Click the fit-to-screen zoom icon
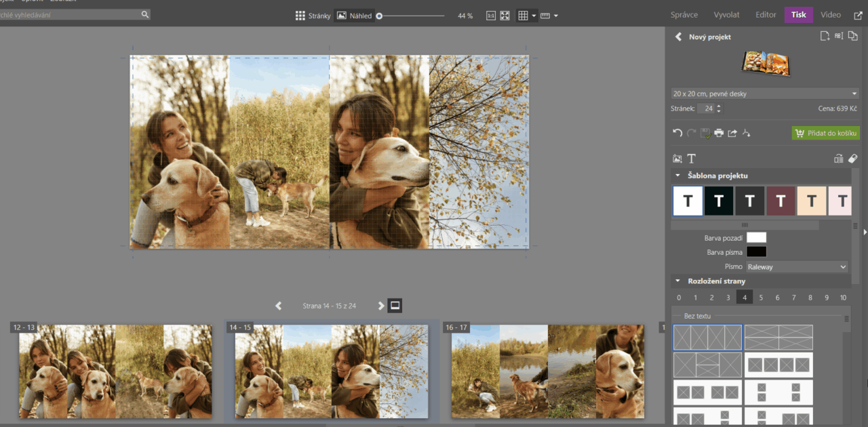 click(x=505, y=16)
